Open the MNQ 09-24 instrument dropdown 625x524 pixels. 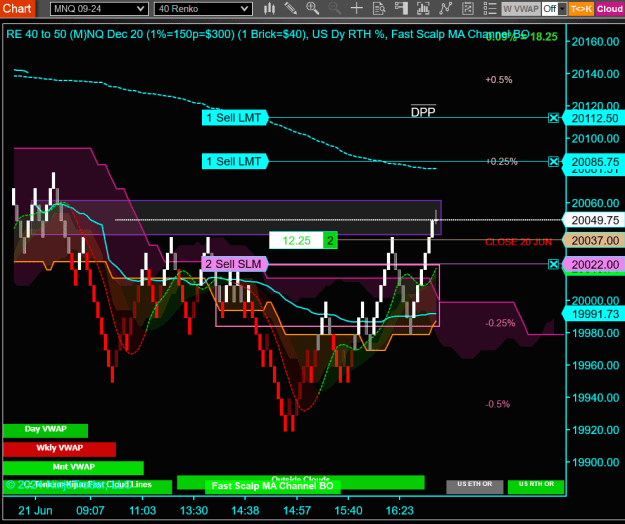tap(99, 9)
